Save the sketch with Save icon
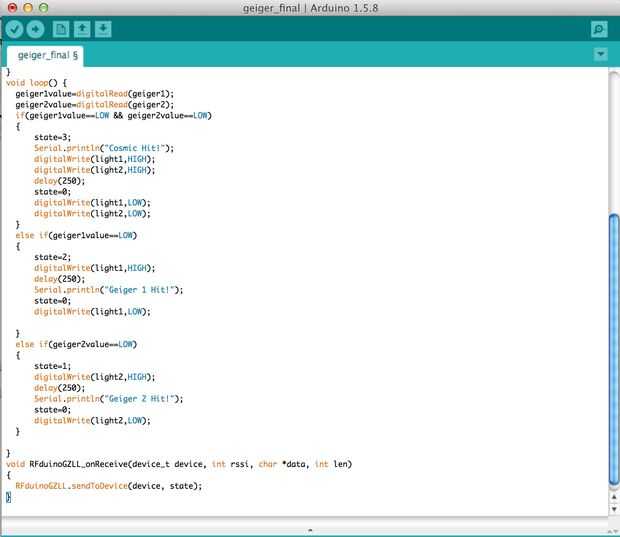This screenshot has height=537, width=620. pos(103,29)
